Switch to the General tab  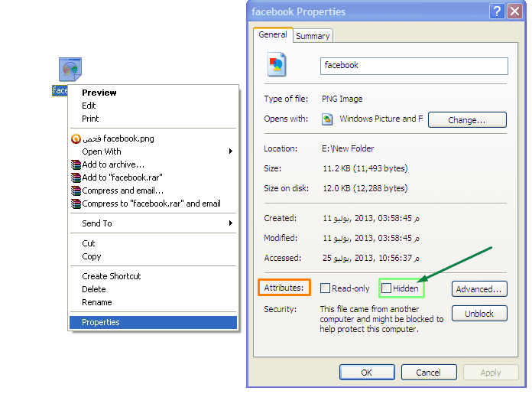[x=273, y=34]
